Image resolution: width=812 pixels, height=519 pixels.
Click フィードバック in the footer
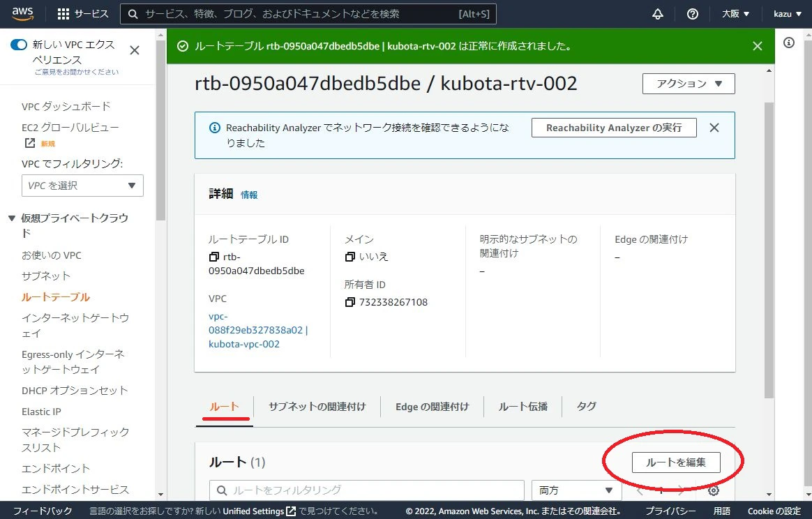coord(42,511)
